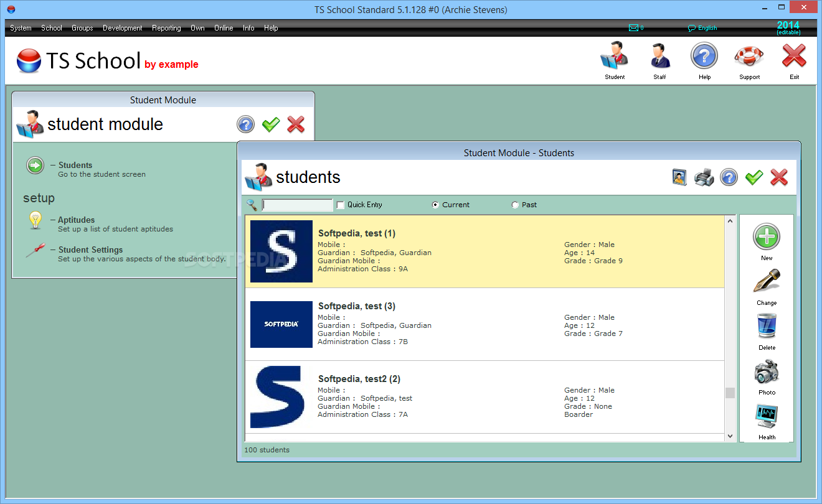Cancel with red X in Student Module window

296,124
